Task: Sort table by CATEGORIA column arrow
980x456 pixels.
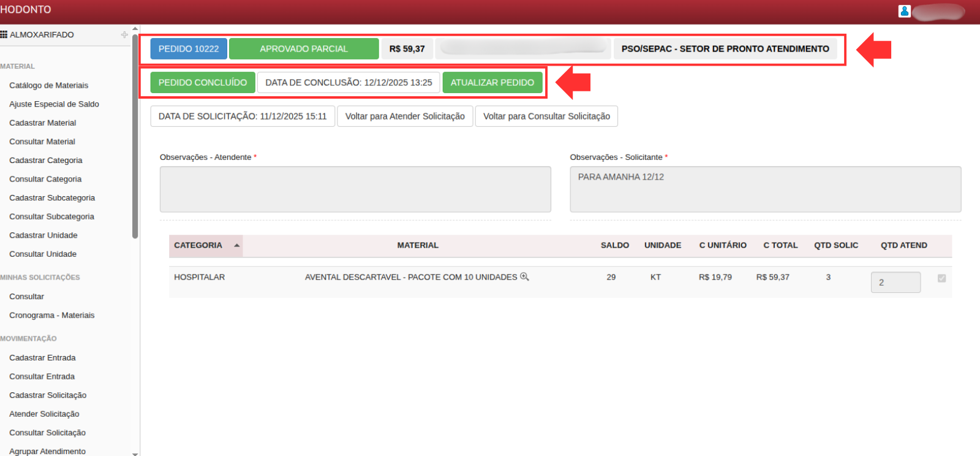Action: tap(236, 245)
